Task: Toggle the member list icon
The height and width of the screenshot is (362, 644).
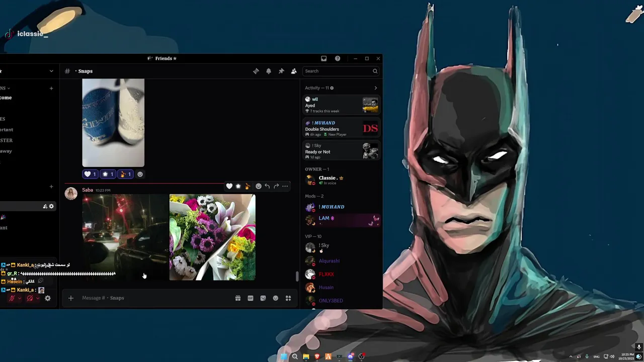Action: [294, 71]
